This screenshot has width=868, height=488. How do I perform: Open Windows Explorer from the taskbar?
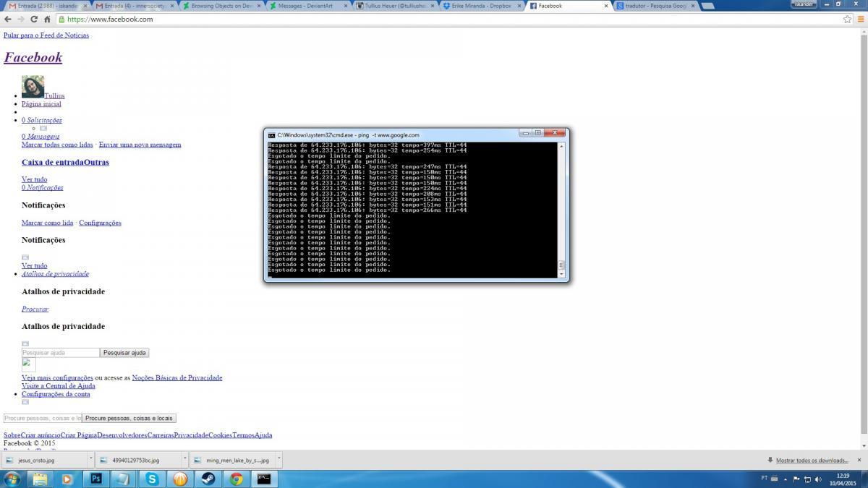click(40, 479)
